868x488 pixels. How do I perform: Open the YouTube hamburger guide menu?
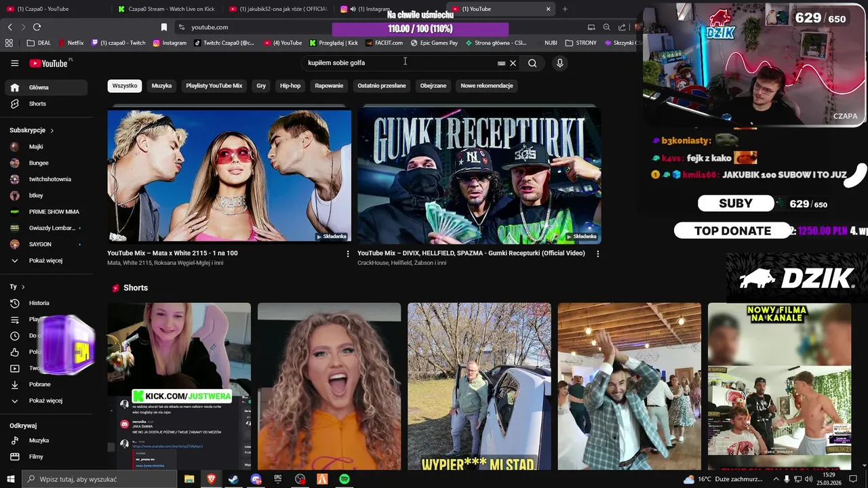14,63
